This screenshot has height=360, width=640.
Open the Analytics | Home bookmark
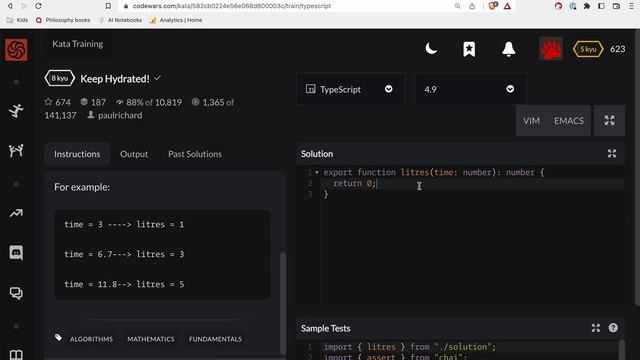pyautogui.click(x=176, y=20)
